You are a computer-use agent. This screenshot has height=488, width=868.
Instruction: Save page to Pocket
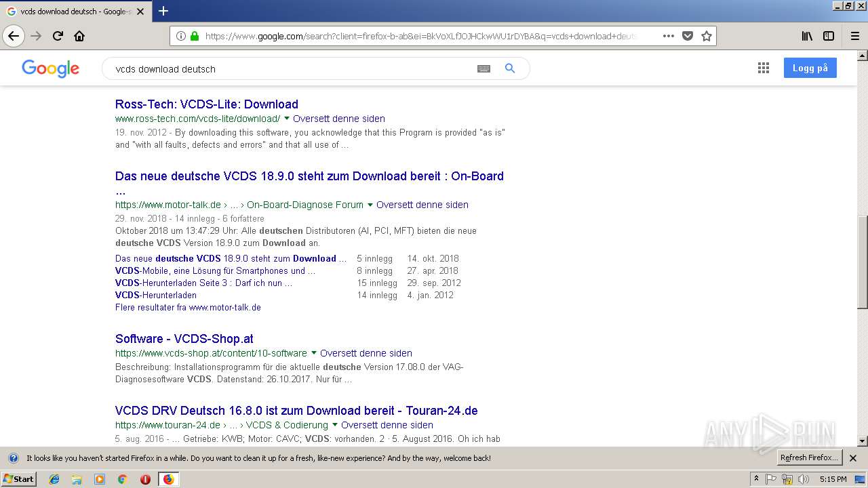pyautogui.click(x=688, y=36)
